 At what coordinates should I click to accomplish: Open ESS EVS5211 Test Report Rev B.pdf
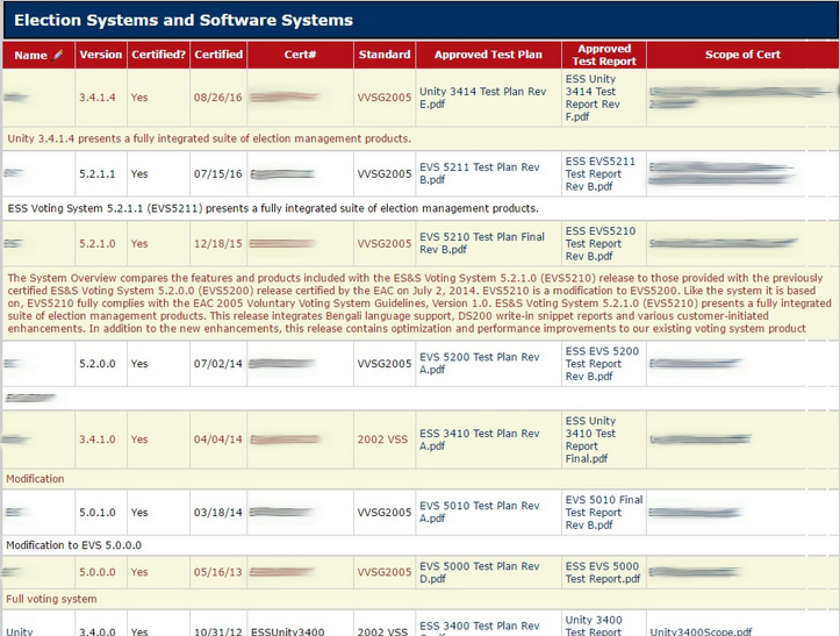(x=600, y=174)
